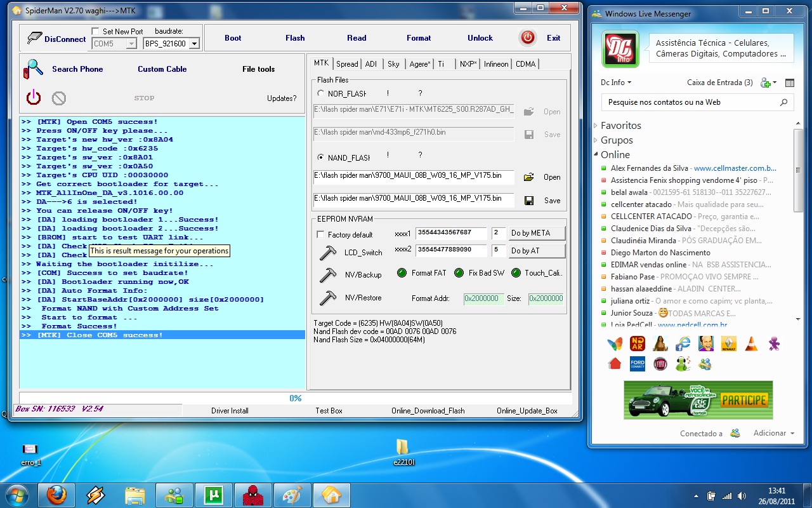Click the Format Addr input field

tap(483, 298)
